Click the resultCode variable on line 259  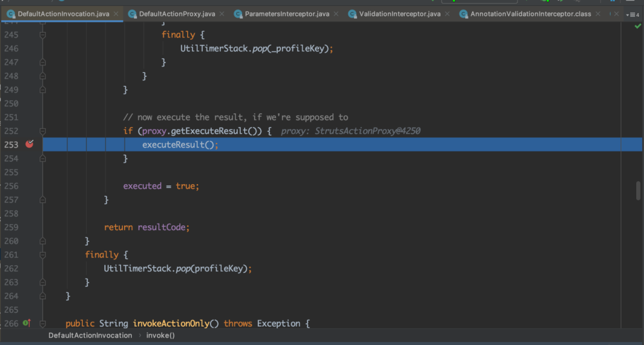point(162,227)
